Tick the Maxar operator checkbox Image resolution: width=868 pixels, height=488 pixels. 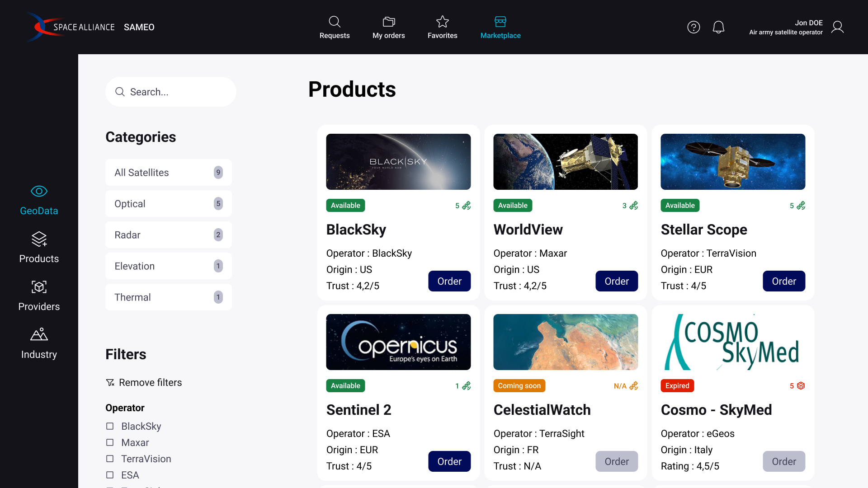[110, 442]
